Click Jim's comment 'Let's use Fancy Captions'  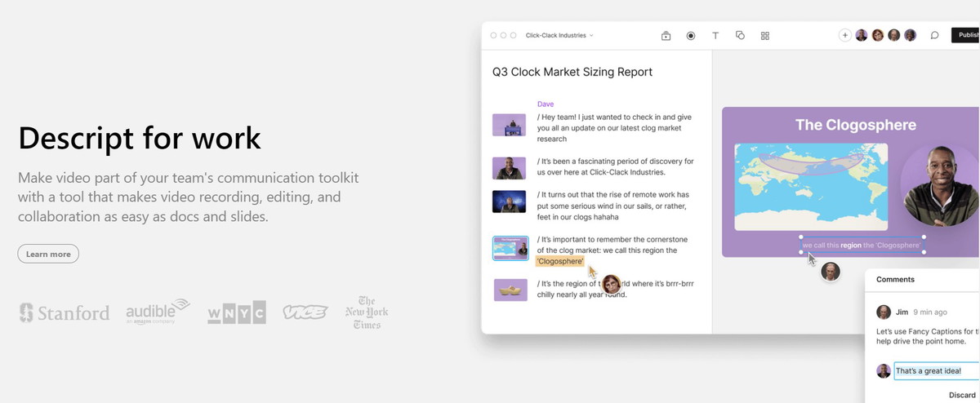click(928, 338)
